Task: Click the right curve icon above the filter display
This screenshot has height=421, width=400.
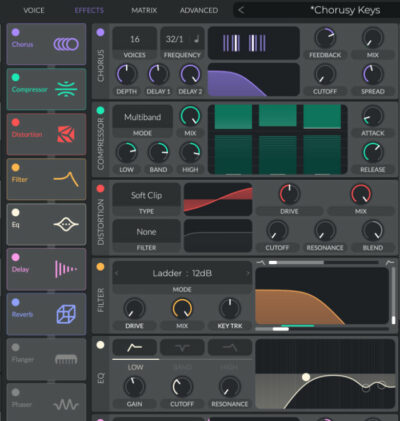Action: [389, 263]
